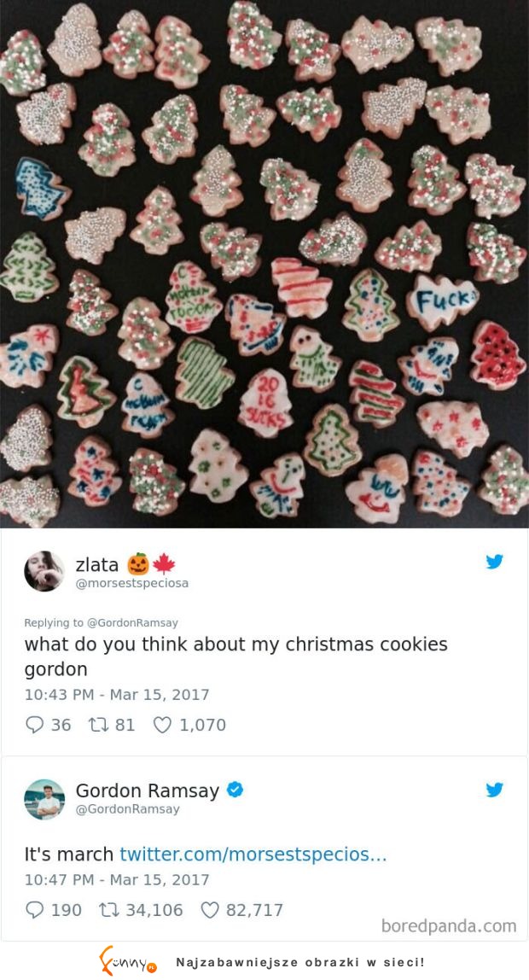Screen dimensions: 529x980
Task: Open the twitter.com/morsestspecios... link
Action: pos(253,854)
